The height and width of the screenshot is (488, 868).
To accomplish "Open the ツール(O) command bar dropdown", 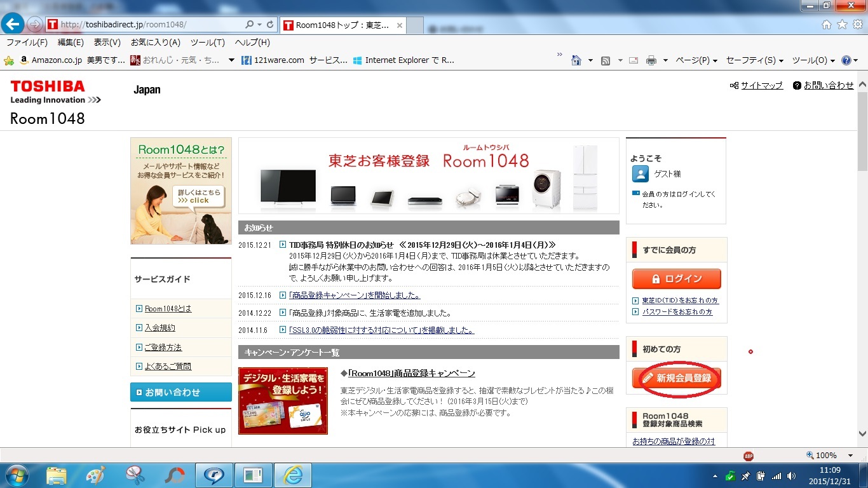I will point(814,60).
